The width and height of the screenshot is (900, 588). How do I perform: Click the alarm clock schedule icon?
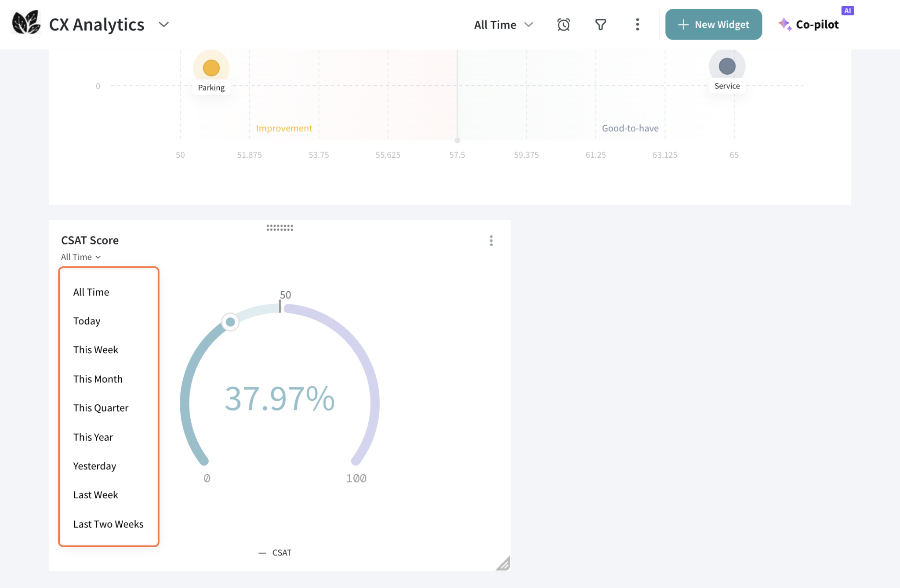coord(563,25)
